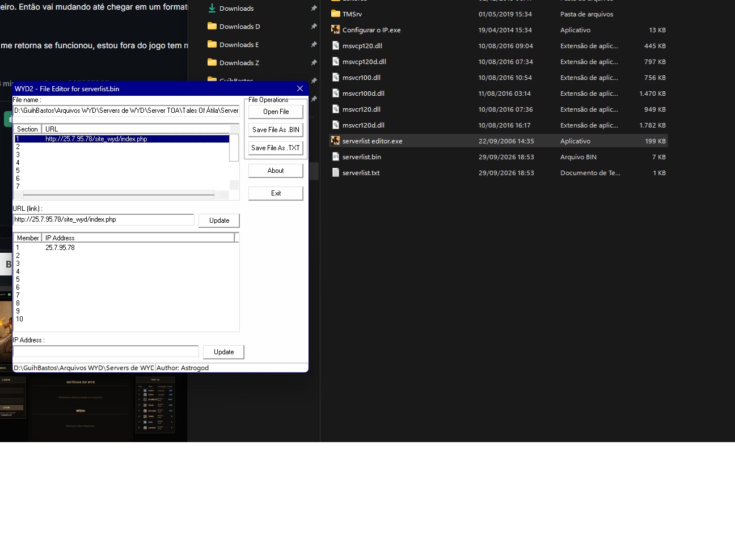735x560 pixels.
Task: Click Update next to the URL field
Action: 219,220
